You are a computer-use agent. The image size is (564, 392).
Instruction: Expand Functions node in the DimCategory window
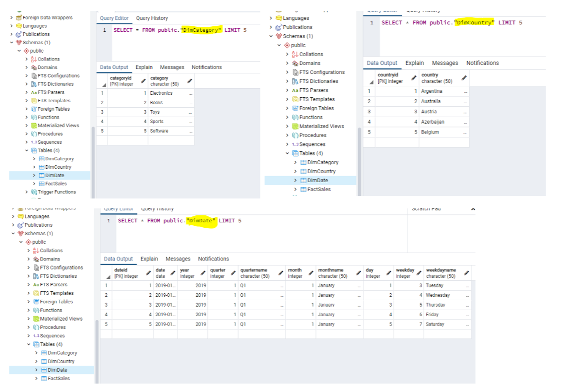27,117
